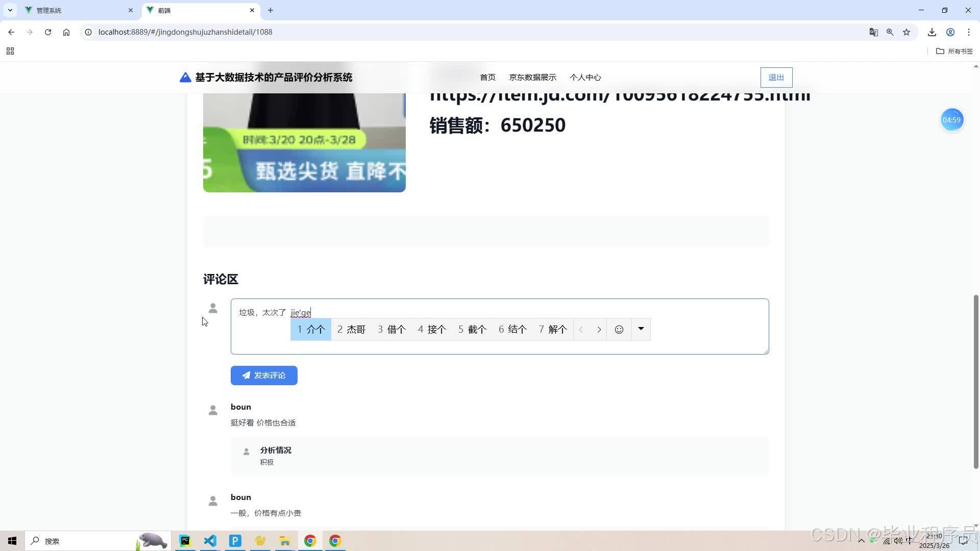
Task: Open the first Chrome taskbar icon
Action: (x=310, y=541)
